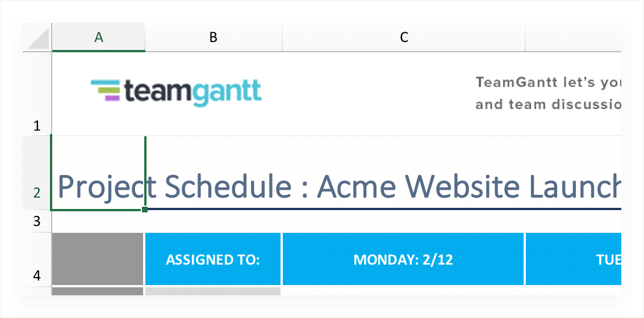
Task: Click the light gray cell below 'ASSIGNED TO:'
Action: pos(213,291)
